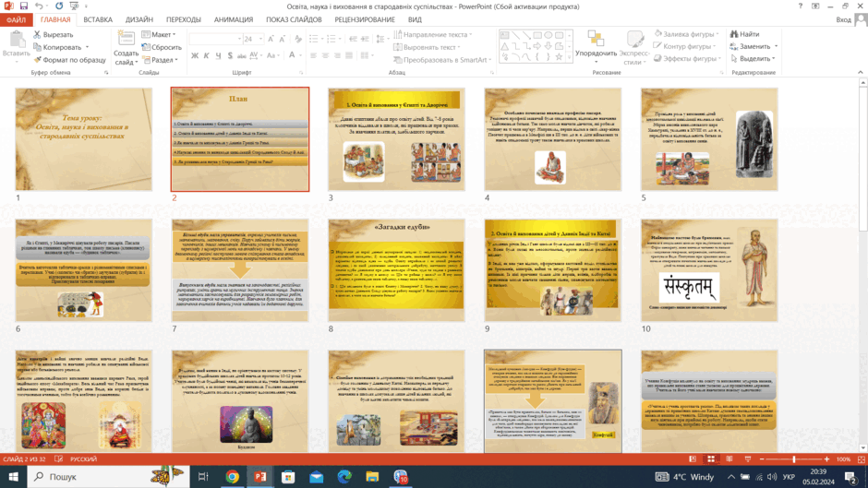Launch Chrome from the taskbar

(x=232, y=476)
